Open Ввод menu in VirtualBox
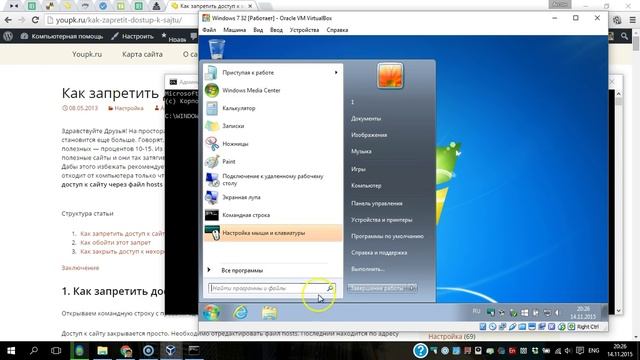640x360 pixels. [276, 30]
